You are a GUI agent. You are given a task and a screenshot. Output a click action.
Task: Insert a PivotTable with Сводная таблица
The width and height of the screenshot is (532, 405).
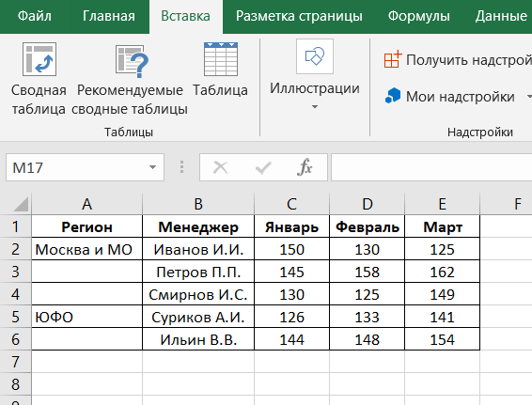39,79
